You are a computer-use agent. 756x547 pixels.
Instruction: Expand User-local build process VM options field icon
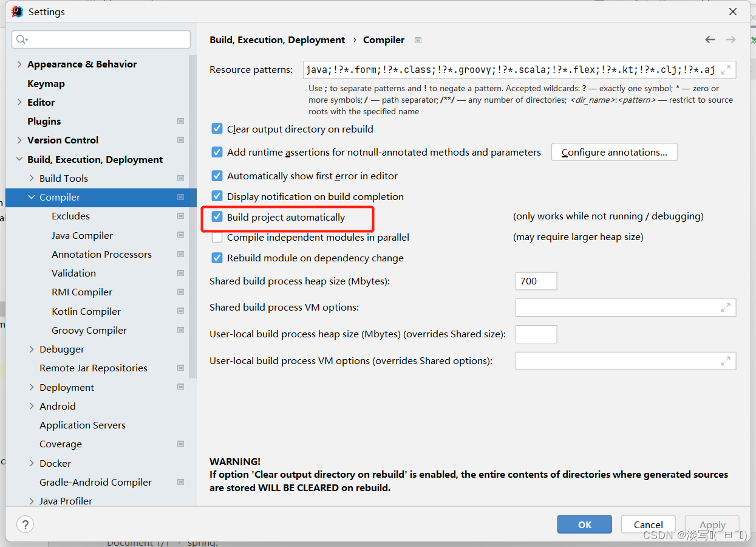[x=726, y=361]
